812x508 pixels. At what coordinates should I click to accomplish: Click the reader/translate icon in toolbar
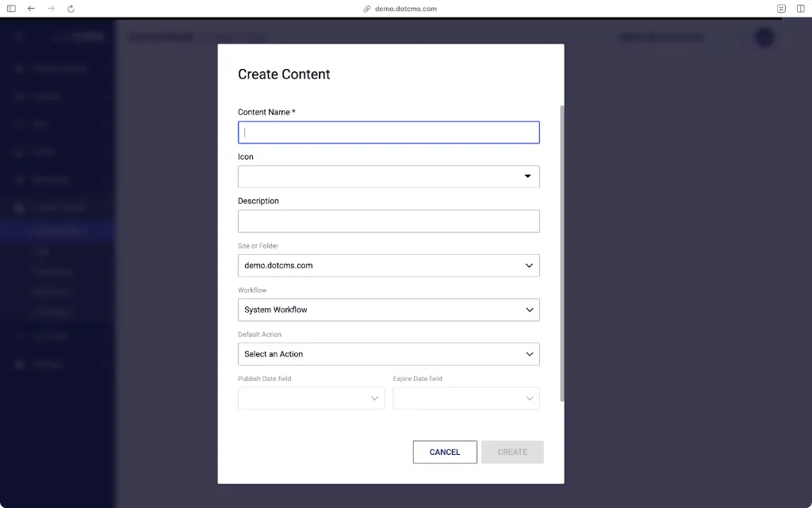[x=781, y=9]
